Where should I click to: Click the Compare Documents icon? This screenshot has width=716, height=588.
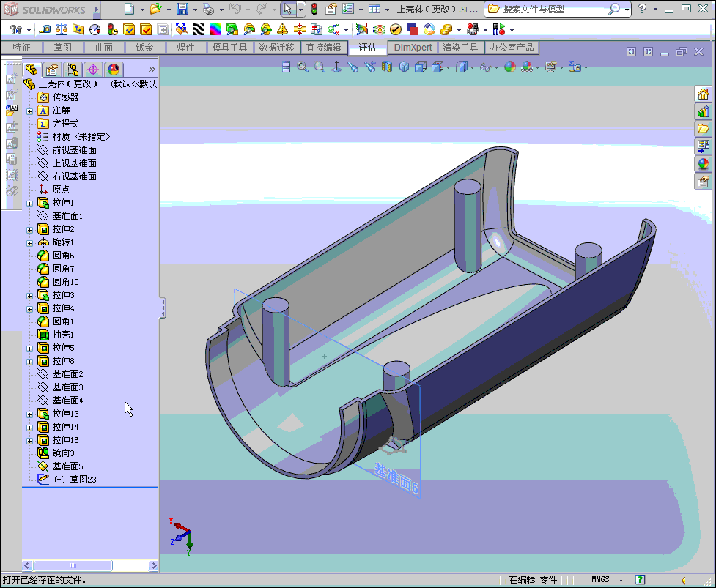317,29
